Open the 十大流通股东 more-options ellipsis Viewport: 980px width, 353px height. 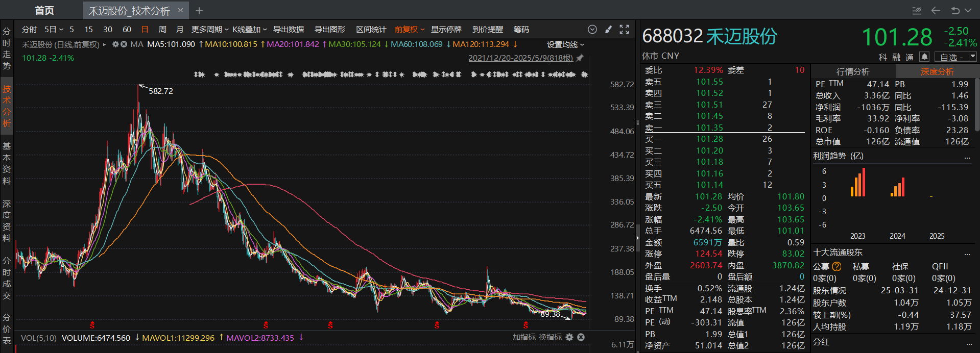(x=967, y=253)
